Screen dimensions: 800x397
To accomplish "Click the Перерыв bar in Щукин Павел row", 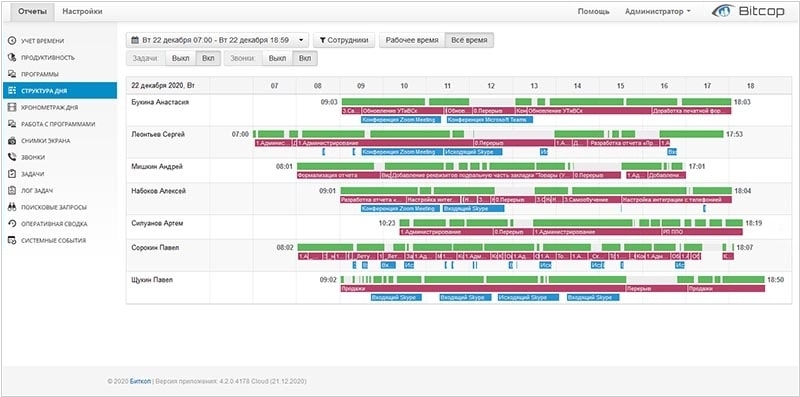I will 656,289.
